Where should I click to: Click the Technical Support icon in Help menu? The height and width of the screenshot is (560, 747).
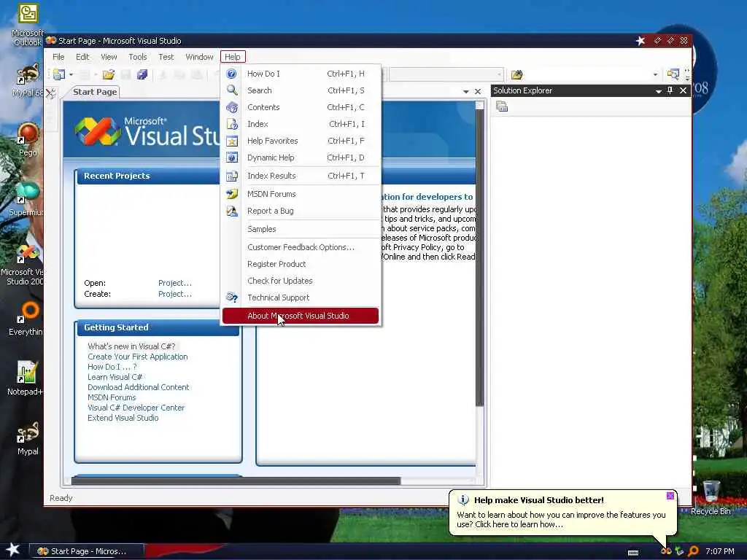tap(231, 297)
